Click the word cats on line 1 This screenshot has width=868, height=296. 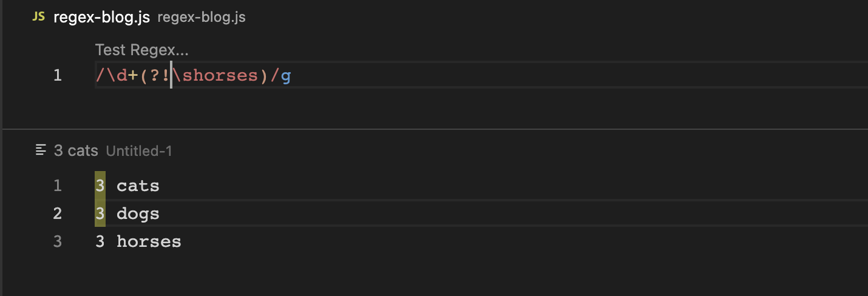coord(138,186)
